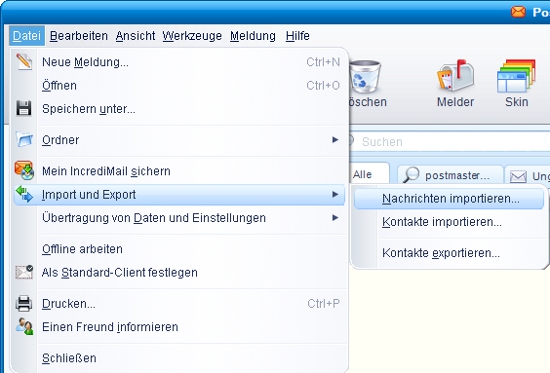
Task: Open the Ansicht menu
Action: coord(135,36)
